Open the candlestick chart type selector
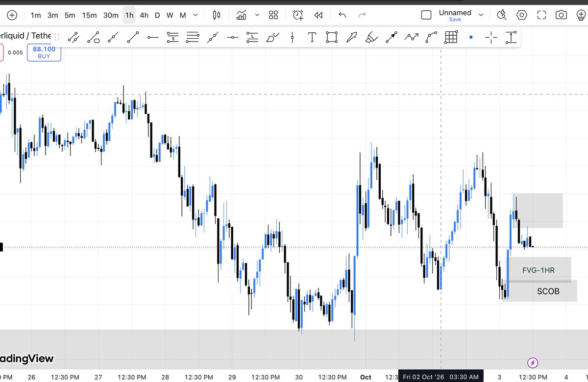This screenshot has width=588, height=382. (217, 15)
